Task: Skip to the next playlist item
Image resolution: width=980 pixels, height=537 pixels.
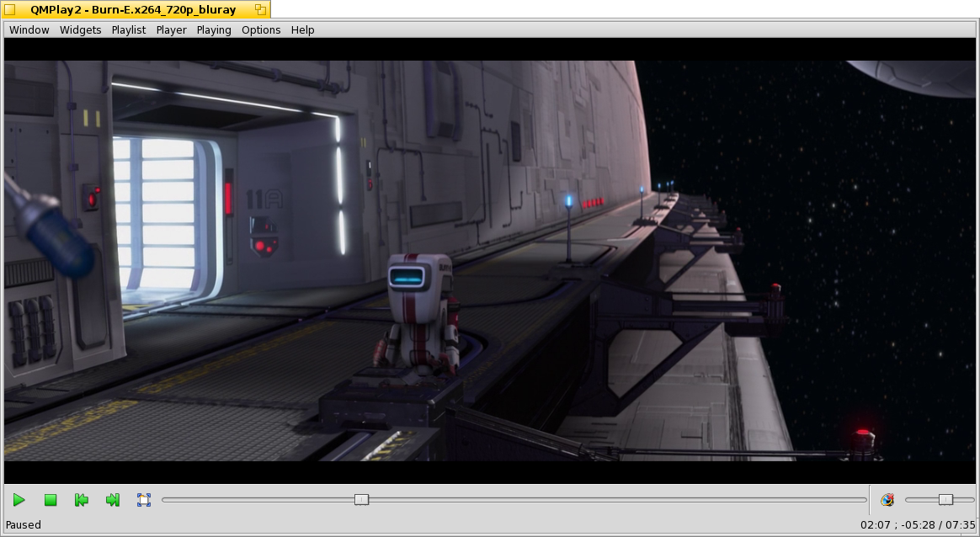Action: 113,499
